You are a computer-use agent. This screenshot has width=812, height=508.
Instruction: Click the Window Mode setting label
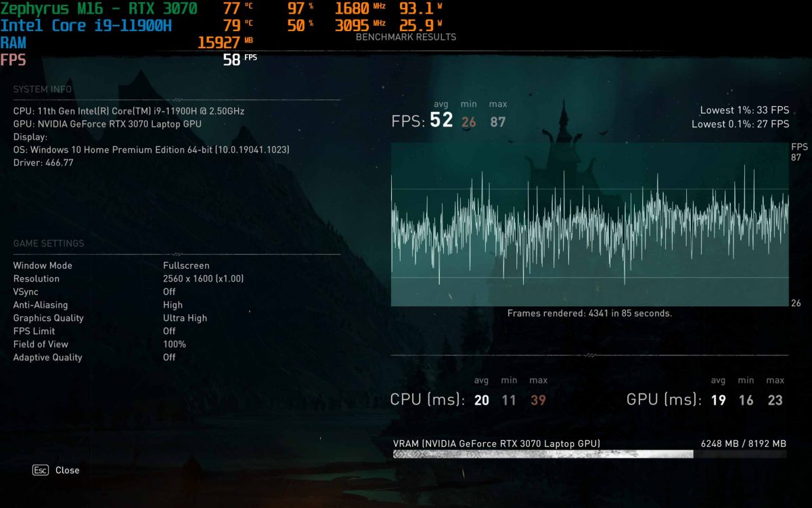(x=43, y=266)
